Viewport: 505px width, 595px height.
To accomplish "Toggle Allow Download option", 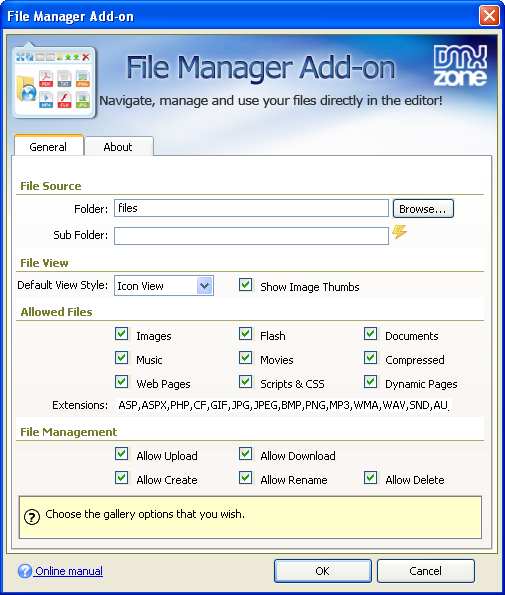I will click(x=245, y=454).
